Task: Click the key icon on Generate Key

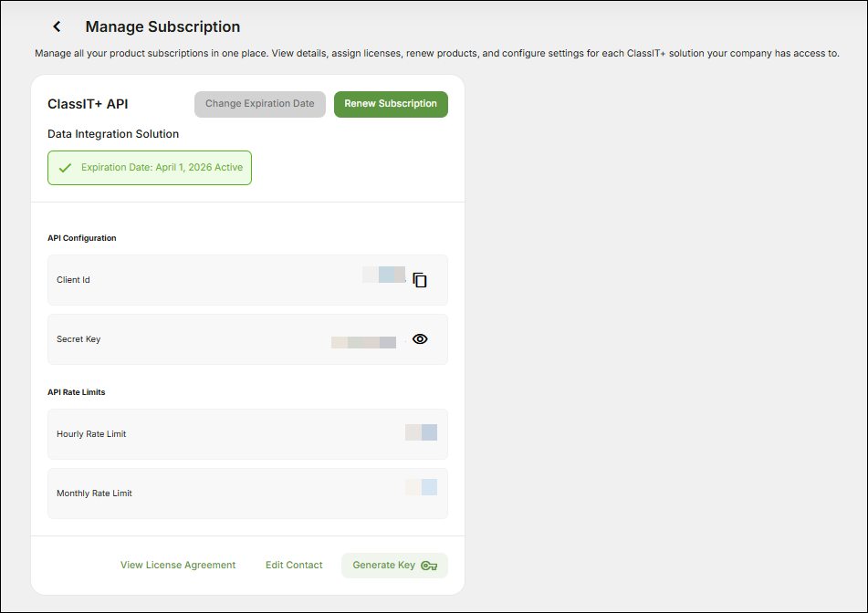Action: (429, 565)
